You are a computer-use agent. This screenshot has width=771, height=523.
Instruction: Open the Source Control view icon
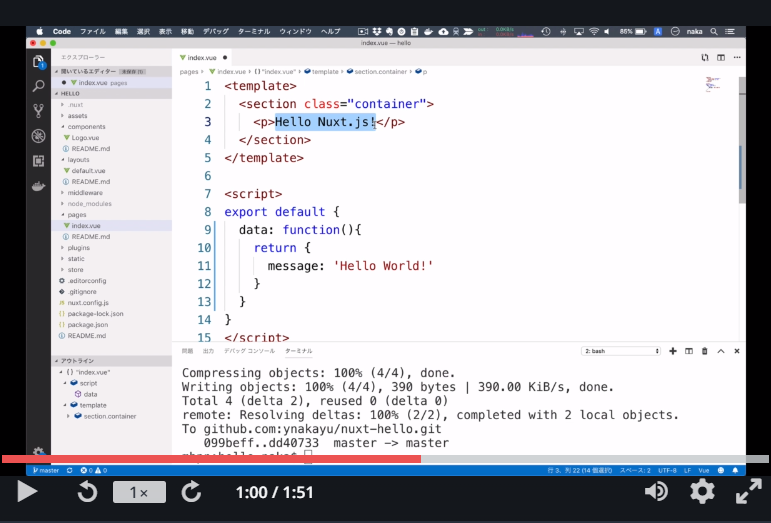coord(39,111)
